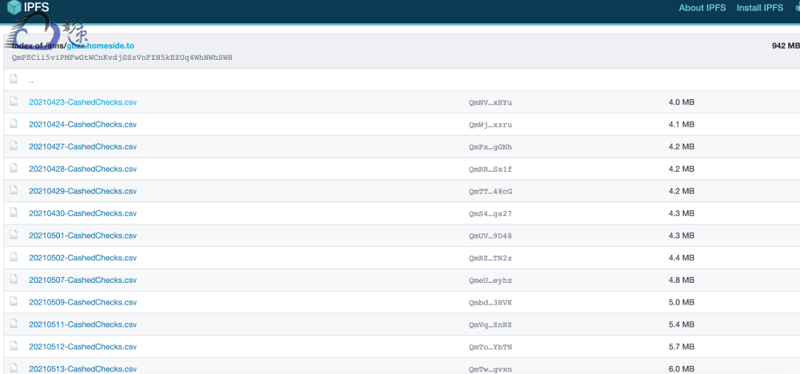
Task: Click file icon for 20210509-CashedChecks.csv
Action: [x=14, y=301]
